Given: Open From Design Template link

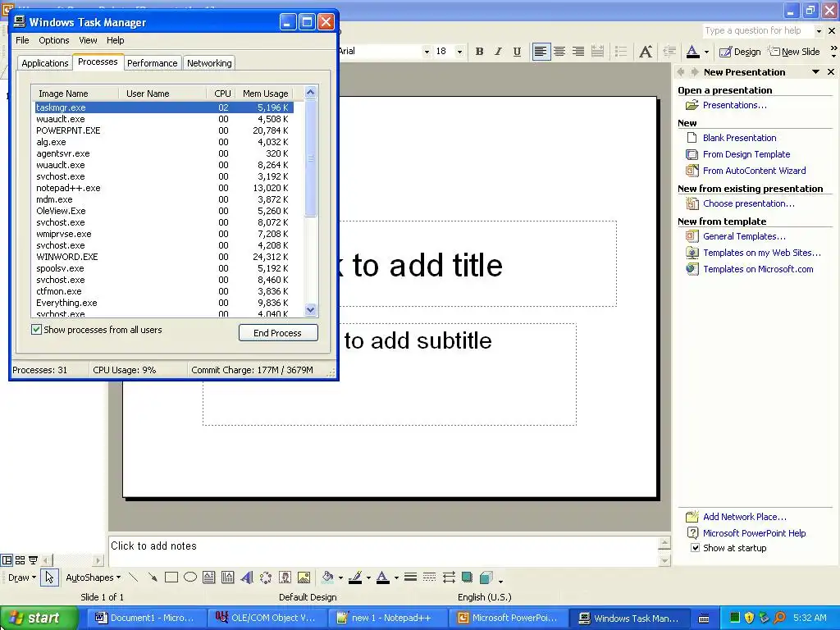Looking at the screenshot, I should coord(746,154).
